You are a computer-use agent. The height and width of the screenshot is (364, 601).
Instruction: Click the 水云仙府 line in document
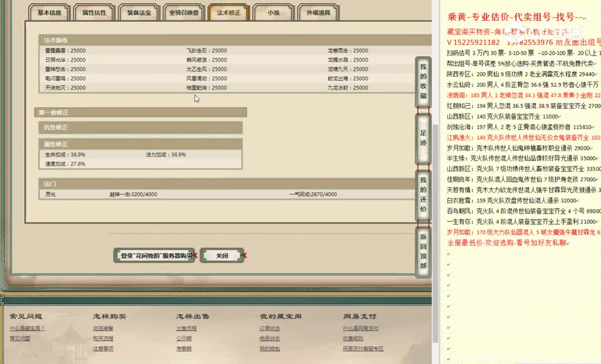tap(524, 84)
